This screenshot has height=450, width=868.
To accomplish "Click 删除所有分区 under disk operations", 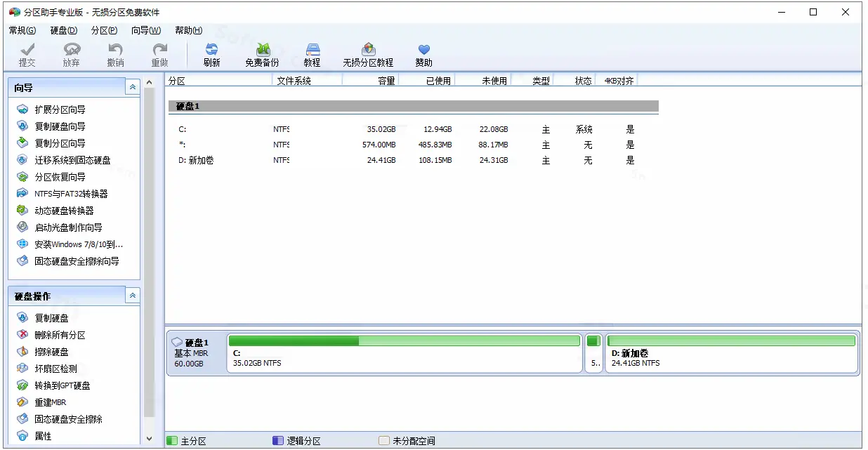I will click(60, 334).
